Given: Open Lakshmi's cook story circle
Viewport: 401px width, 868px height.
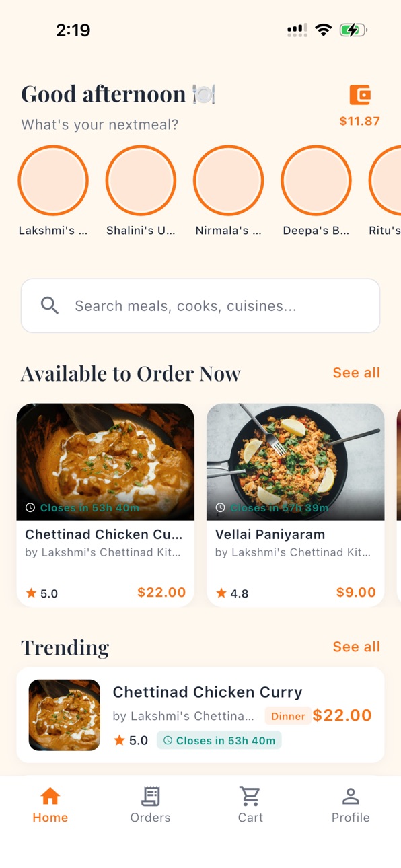Looking at the screenshot, I should click(x=53, y=180).
